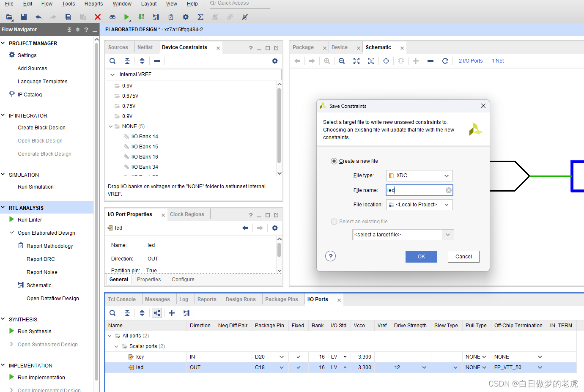This screenshot has height=392, width=584.
Task: Toggle Fixed checkbox for led port
Action: click(x=299, y=367)
